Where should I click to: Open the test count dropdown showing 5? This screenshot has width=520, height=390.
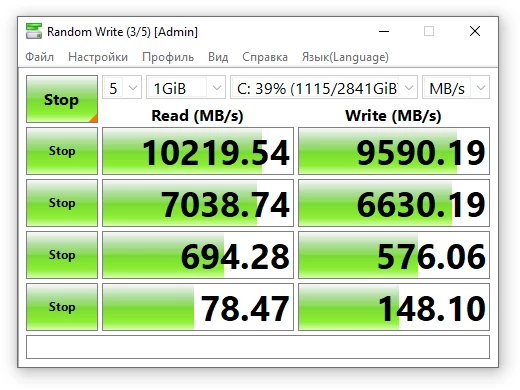click(x=122, y=88)
